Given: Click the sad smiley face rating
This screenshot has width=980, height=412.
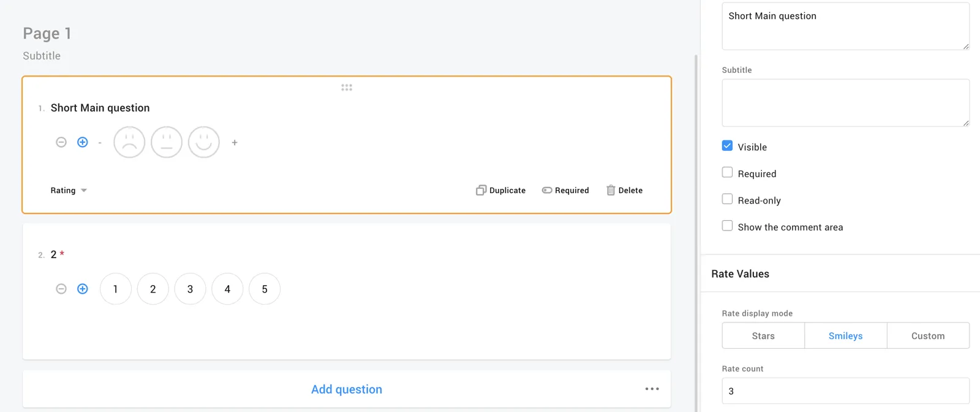Looking at the screenshot, I should [129, 142].
